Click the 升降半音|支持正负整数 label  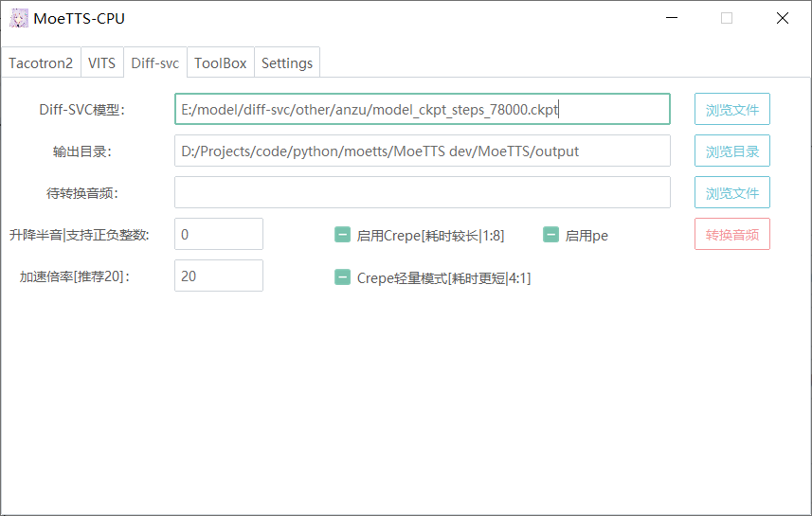tap(80, 235)
